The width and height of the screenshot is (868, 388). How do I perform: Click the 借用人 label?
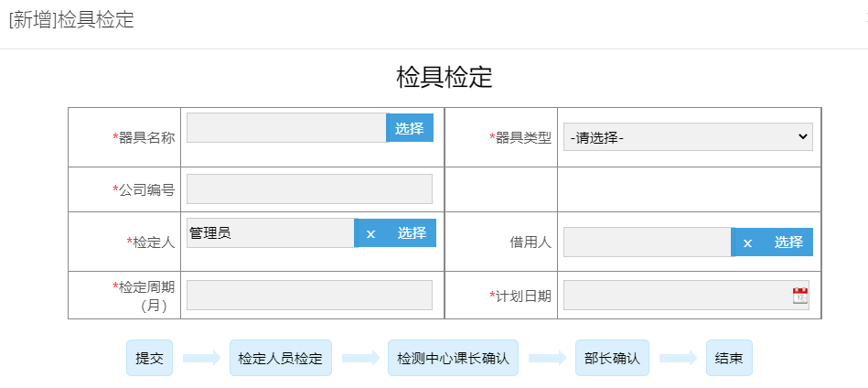(x=530, y=242)
